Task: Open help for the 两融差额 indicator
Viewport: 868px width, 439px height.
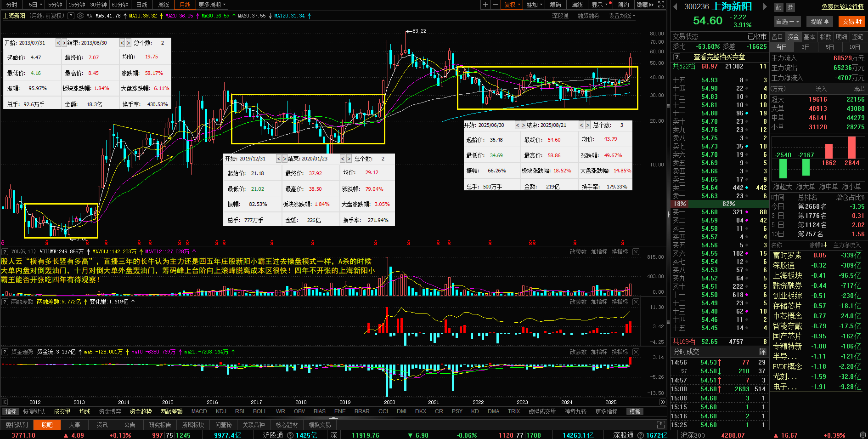Action: tap(5, 302)
